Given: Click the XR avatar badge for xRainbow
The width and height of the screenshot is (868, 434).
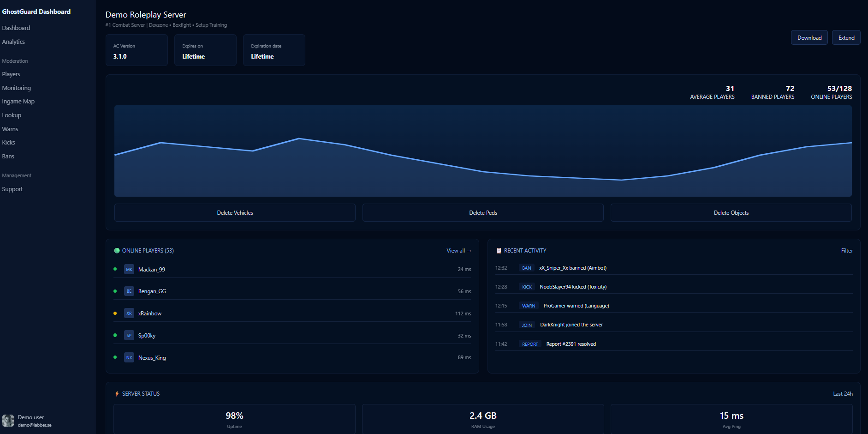Looking at the screenshot, I should pyautogui.click(x=129, y=313).
